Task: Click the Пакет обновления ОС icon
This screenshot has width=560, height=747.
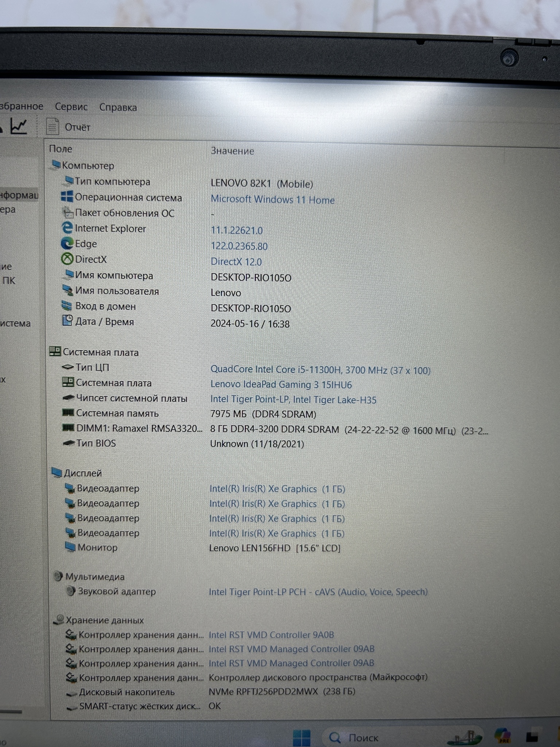Action: coord(68,213)
